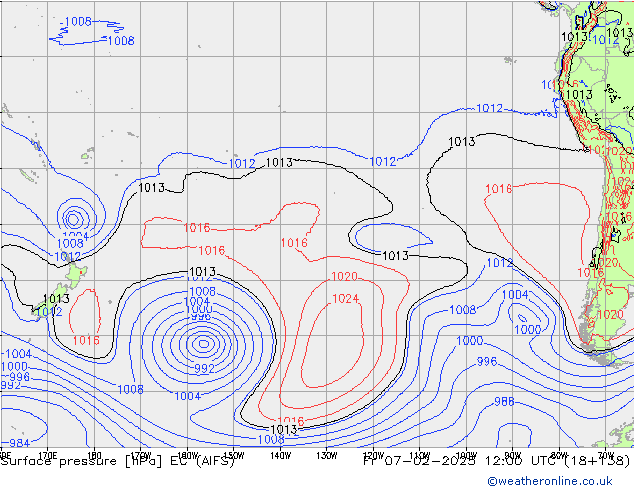Screen dimensions: 634x490
Task: Select the 'Surface pressure [hPa] EC (AIFS)' title
Action: click(118, 461)
